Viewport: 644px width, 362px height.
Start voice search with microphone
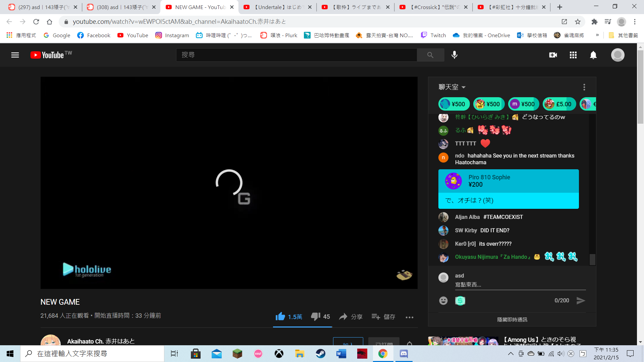tap(454, 55)
